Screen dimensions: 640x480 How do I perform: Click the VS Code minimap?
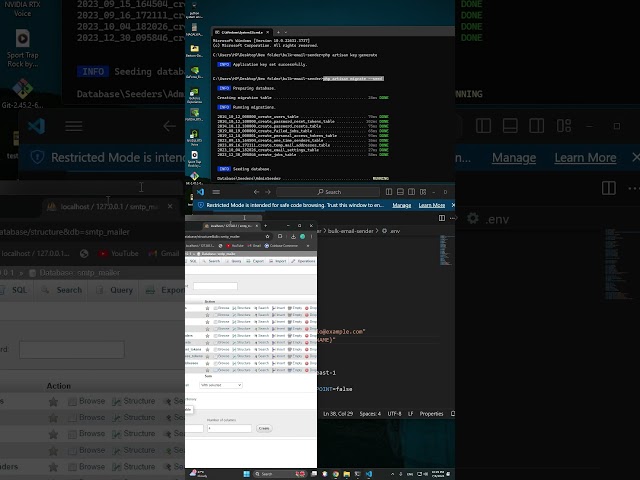tap(447, 250)
